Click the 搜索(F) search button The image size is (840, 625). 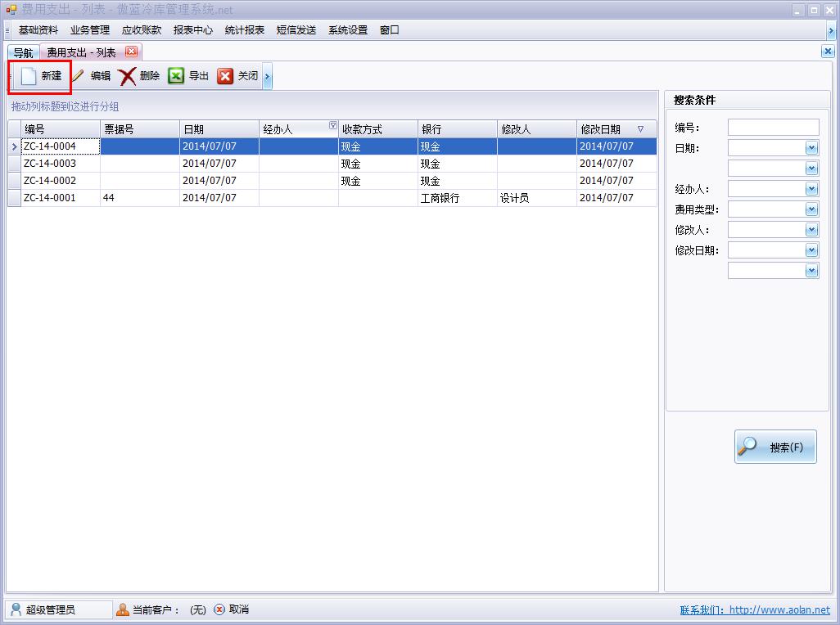pyautogui.click(x=775, y=447)
